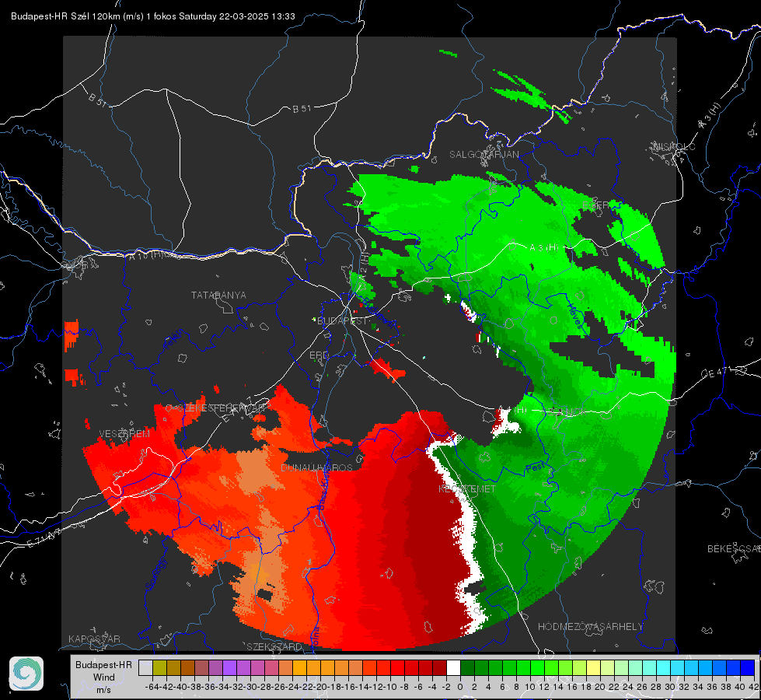Click the ERD town label
761x700 pixels.
[319, 355]
